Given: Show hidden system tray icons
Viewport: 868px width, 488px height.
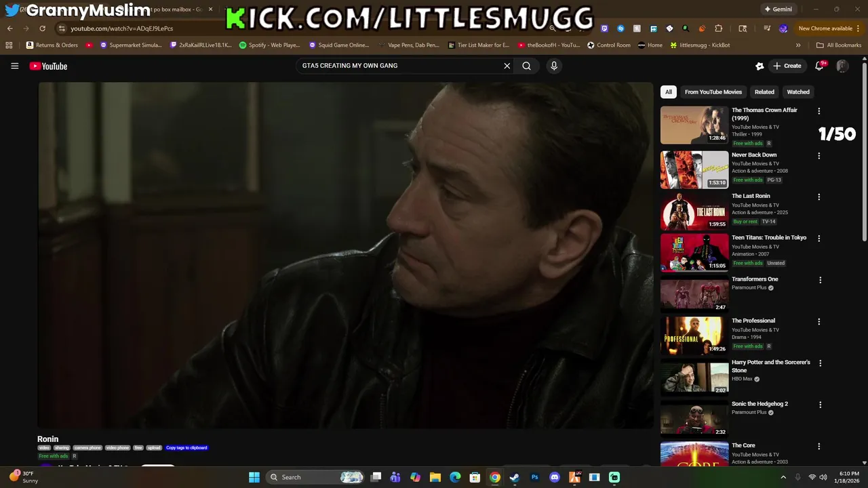Looking at the screenshot, I should 783,477.
